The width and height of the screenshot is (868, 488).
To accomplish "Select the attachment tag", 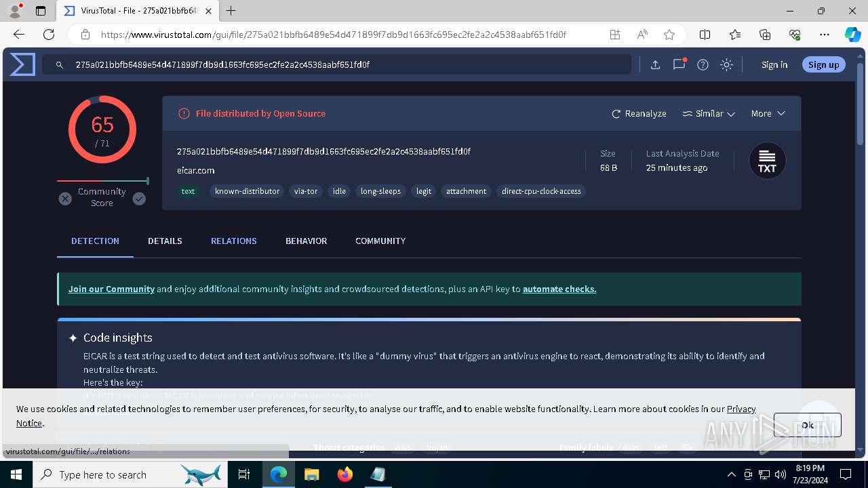I will (x=466, y=191).
